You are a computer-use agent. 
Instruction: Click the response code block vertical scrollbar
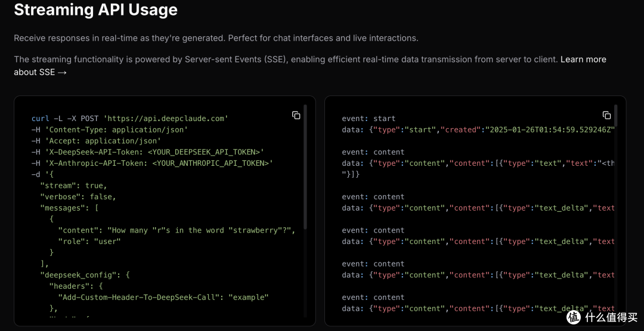click(x=615, y=116)
